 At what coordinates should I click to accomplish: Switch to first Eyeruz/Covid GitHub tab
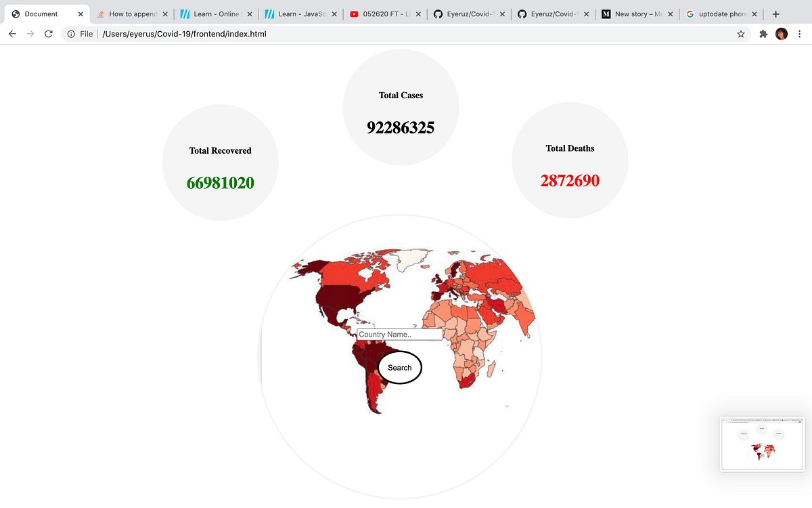468,14
